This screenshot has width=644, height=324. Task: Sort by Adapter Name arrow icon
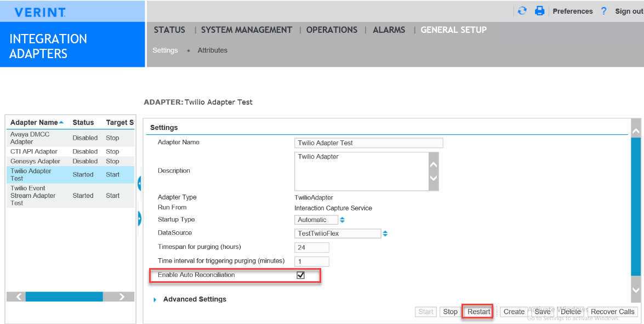tap(61, 122)
